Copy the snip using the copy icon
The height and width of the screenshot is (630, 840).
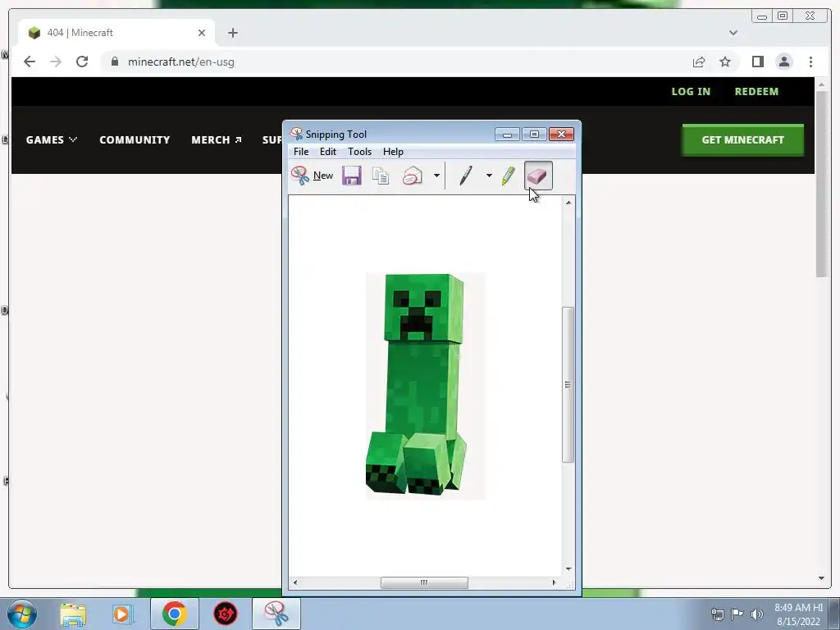[x=381, y=176]
